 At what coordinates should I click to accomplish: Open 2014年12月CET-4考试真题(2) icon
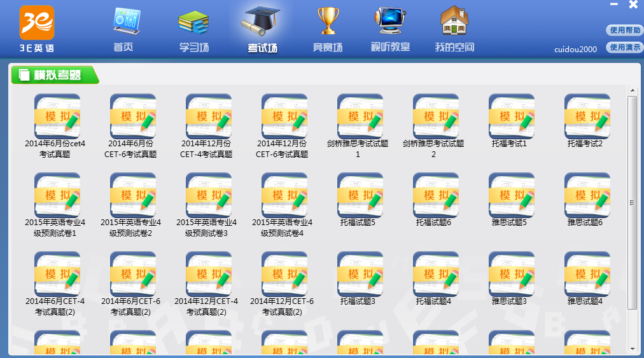point(209,274)
